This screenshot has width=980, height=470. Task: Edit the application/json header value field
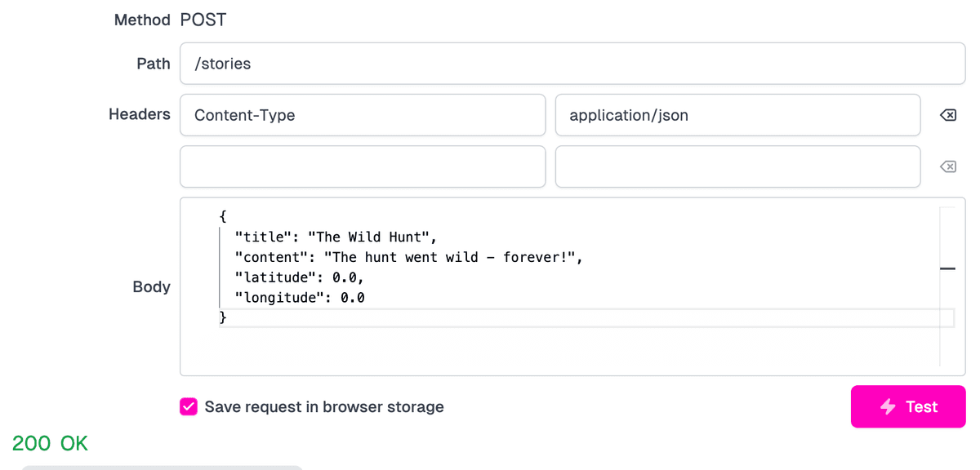tap(737, 115)
